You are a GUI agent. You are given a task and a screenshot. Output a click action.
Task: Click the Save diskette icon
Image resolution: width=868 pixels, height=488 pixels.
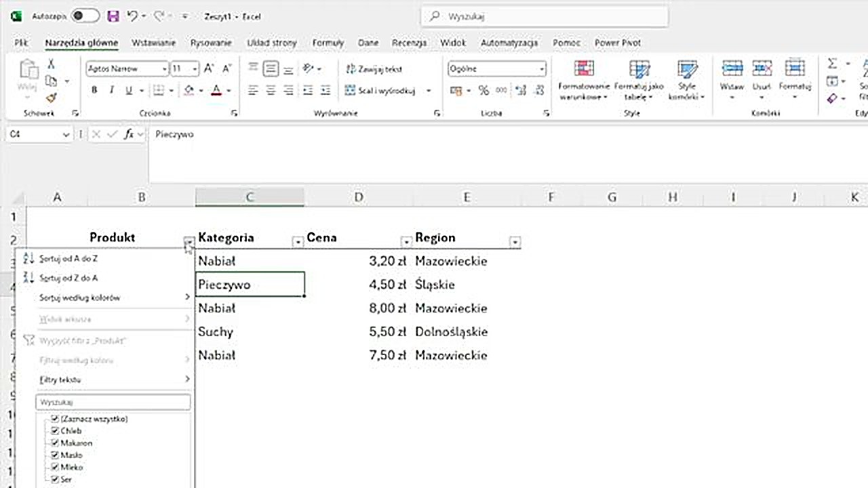click(113, 16)
